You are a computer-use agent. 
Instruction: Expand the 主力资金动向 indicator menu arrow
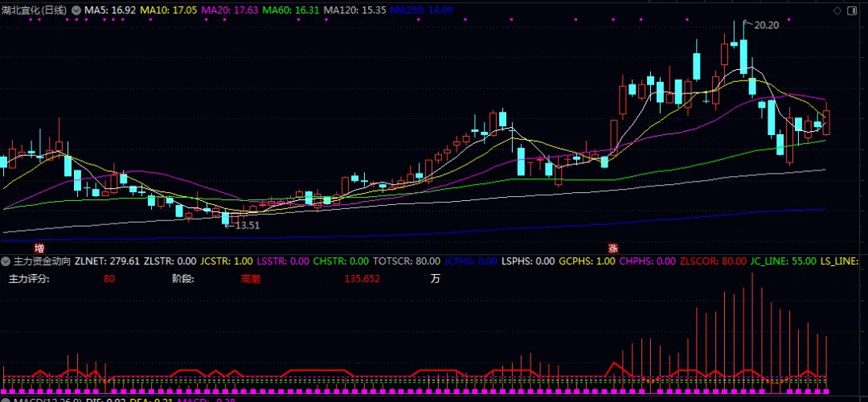[x=6, y=260]
